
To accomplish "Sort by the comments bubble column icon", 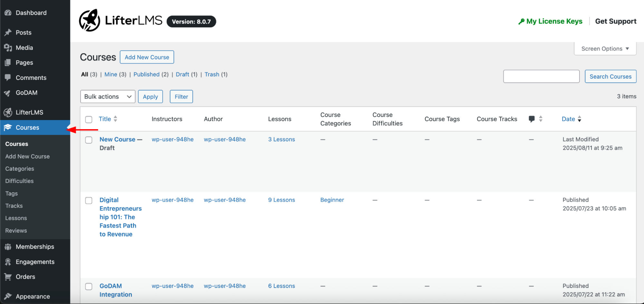I will [532, 119].
